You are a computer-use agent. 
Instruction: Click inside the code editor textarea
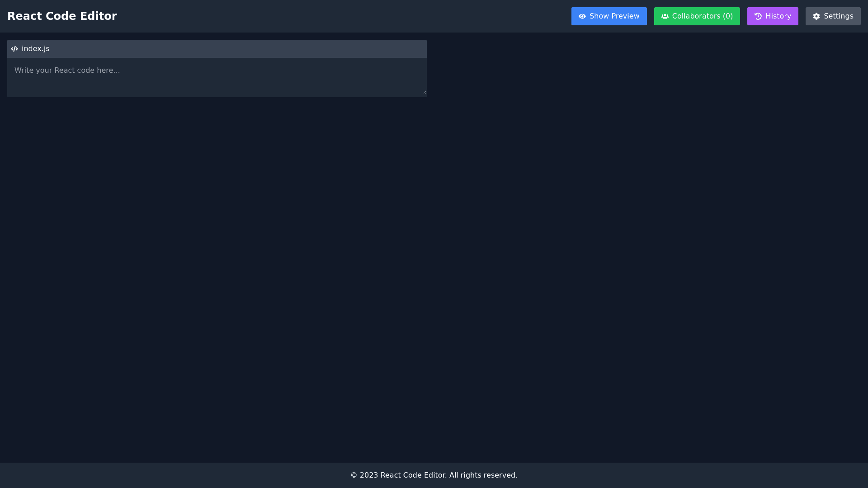point(217,77)
